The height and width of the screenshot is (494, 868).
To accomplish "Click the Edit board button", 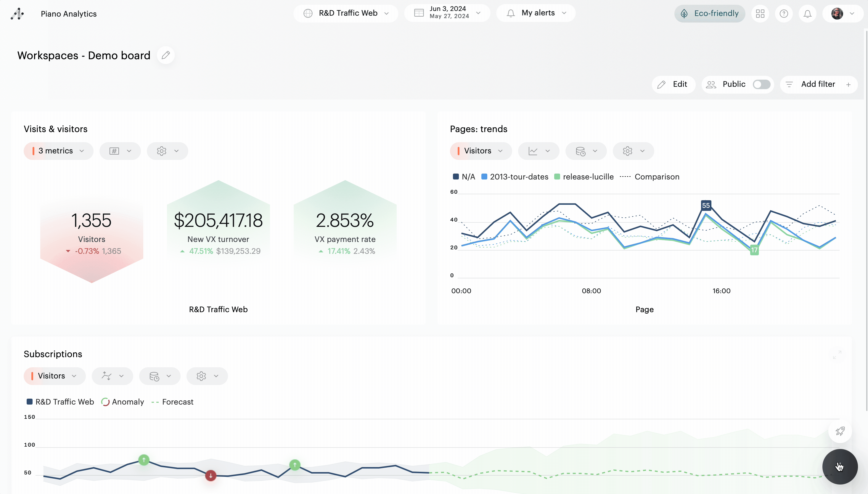I will (673, 84).
